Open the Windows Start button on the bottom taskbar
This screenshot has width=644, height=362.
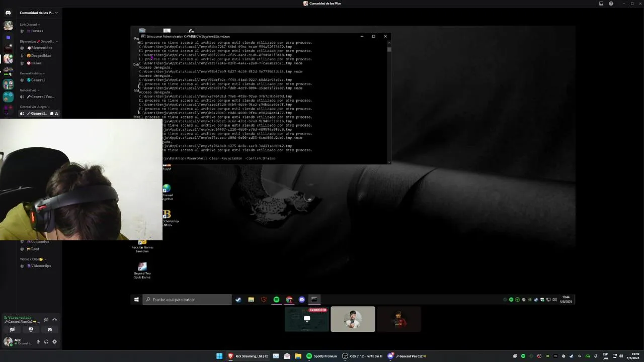219,356
